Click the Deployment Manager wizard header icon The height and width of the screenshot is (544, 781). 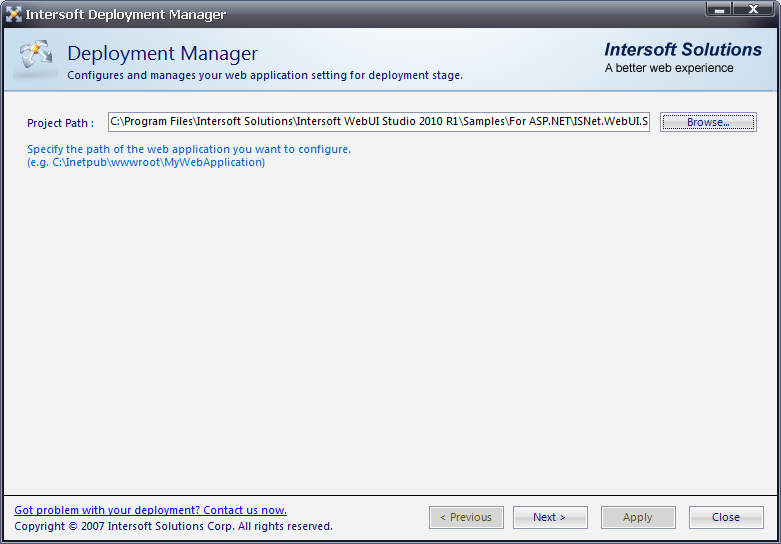tap(36, 59)
